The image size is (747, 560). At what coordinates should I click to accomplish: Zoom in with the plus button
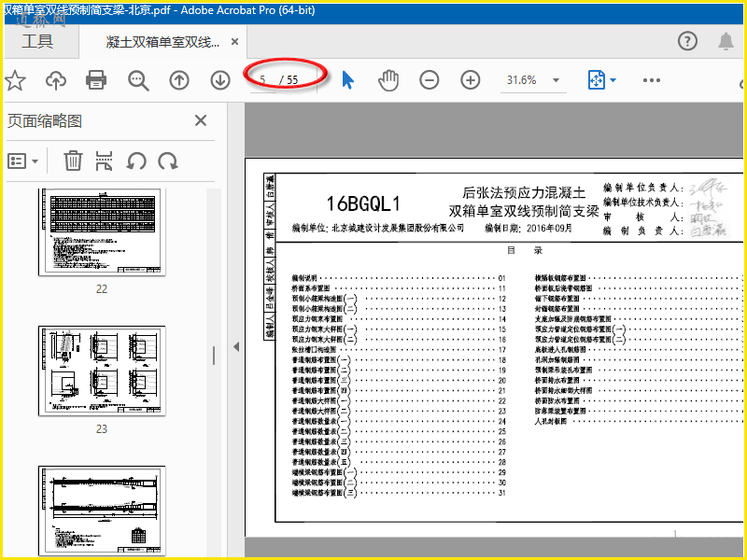(x=471, y=80)
